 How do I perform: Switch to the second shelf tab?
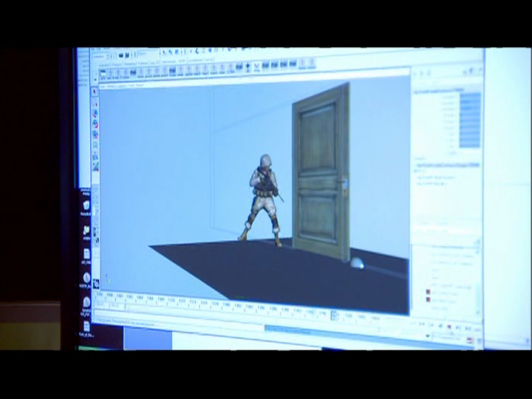tap(117, 64)
